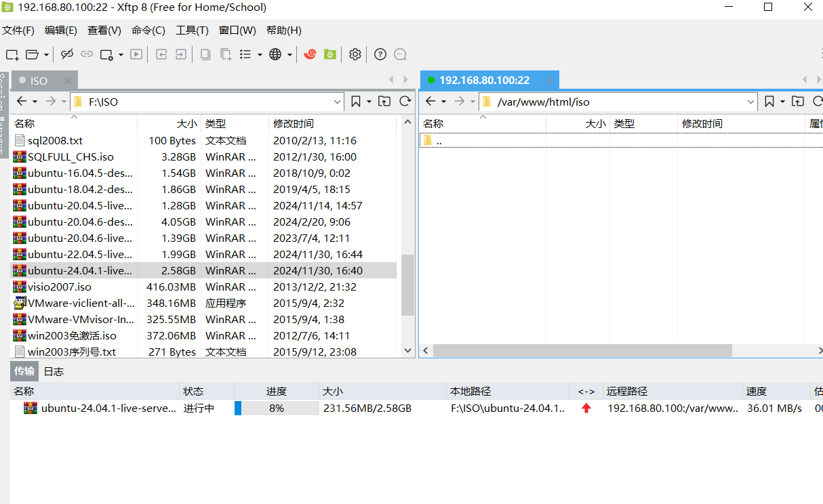Click the new-copy paste toolbar icon
The width and height of the screenshot is (823, 504).
coord(226,54)
